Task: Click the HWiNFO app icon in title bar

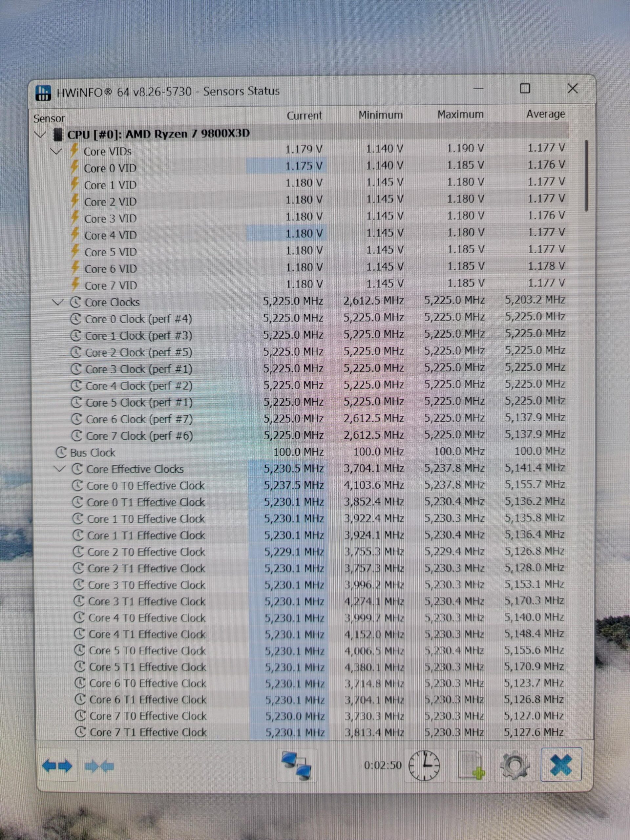Action: click(43, 93)
